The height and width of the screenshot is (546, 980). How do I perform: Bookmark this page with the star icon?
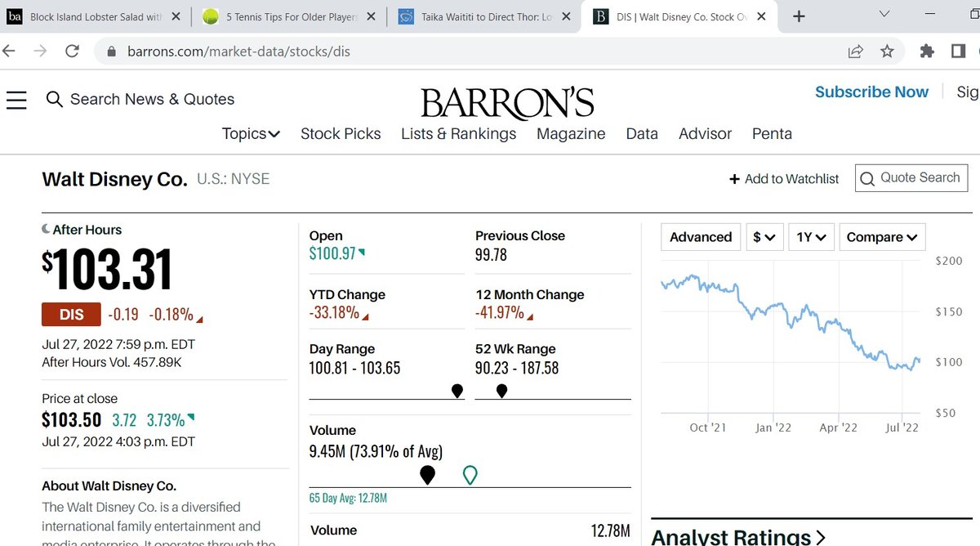887,51
